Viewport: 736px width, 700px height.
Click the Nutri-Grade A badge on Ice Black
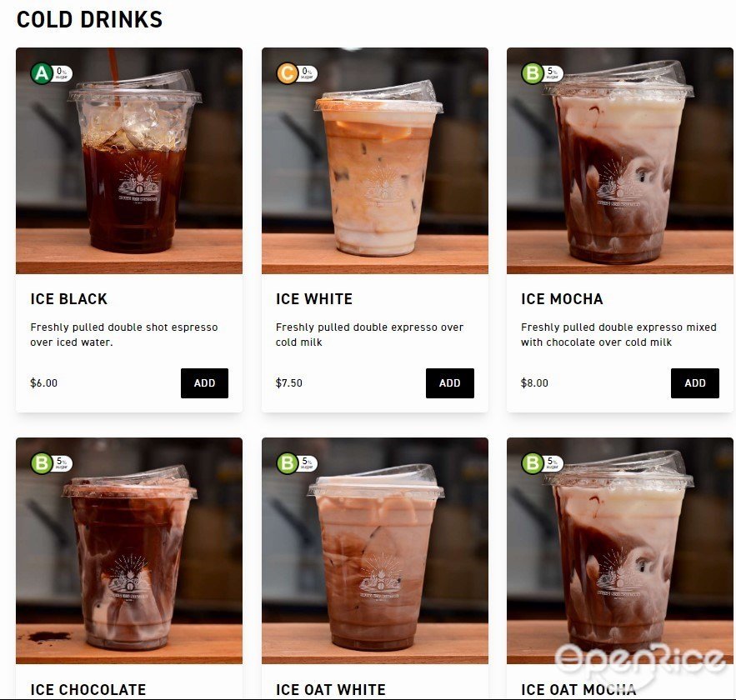tap(51, 73)
